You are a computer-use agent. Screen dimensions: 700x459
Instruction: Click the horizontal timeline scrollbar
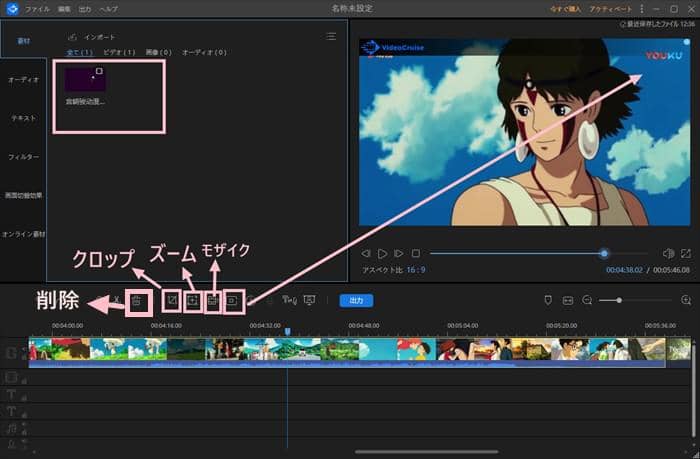[x=427, y=452]
